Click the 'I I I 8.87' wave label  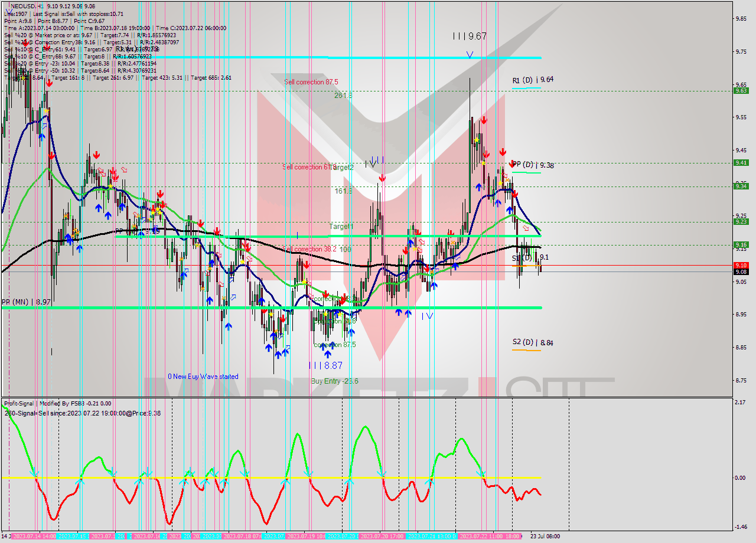[x=325, y=365]
